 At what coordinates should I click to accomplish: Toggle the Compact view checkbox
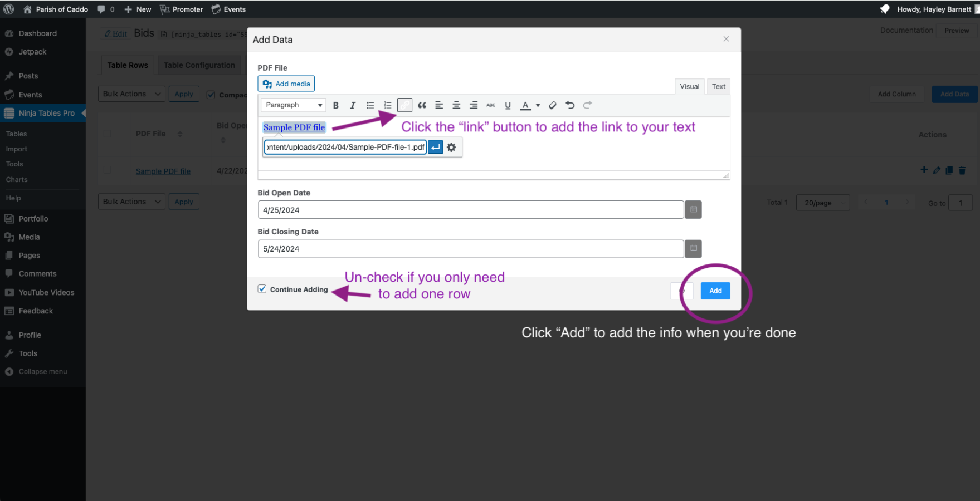[x=211, y=95]
